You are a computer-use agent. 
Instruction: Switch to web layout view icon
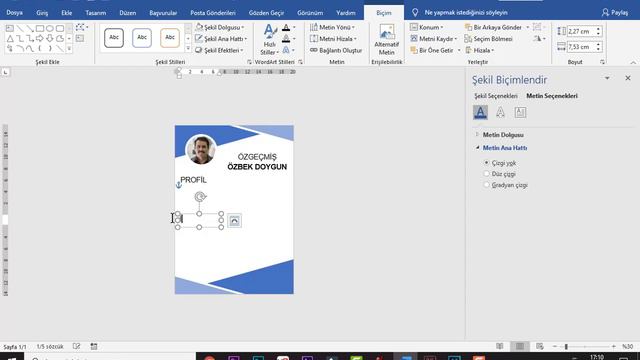(x=540, y=346)
